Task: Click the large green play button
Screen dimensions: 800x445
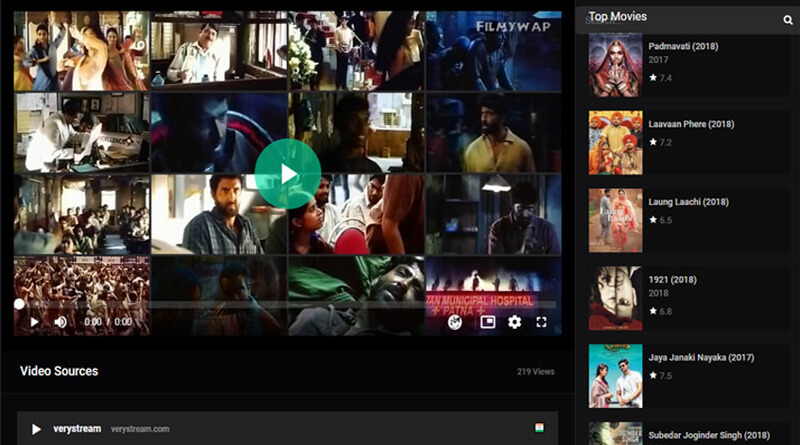Action: [x=288, y=174]
